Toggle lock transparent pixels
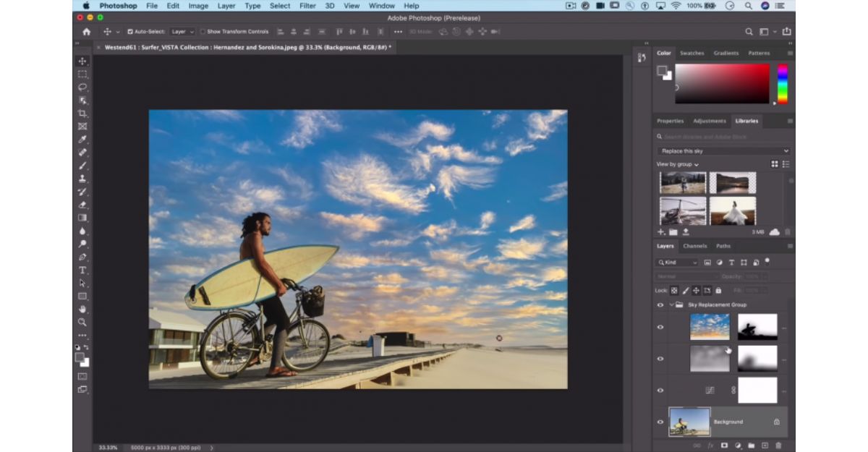 [674, 290]
